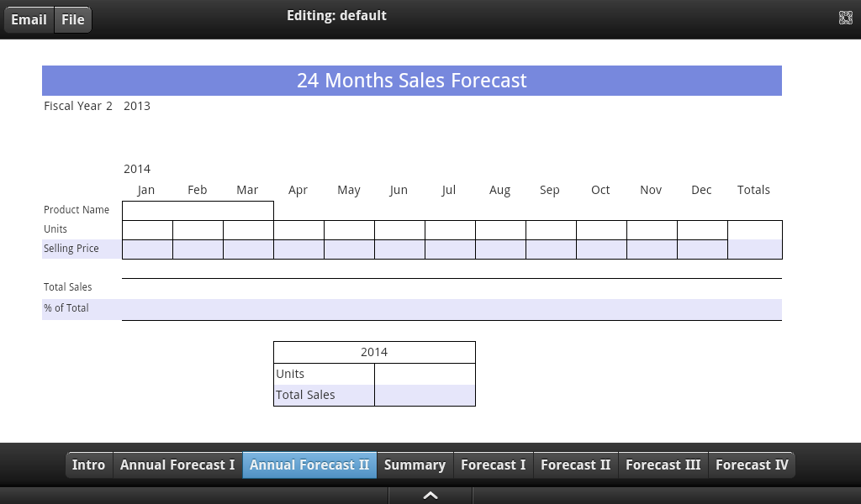Open the File menu button

click(x=73, y=20)
